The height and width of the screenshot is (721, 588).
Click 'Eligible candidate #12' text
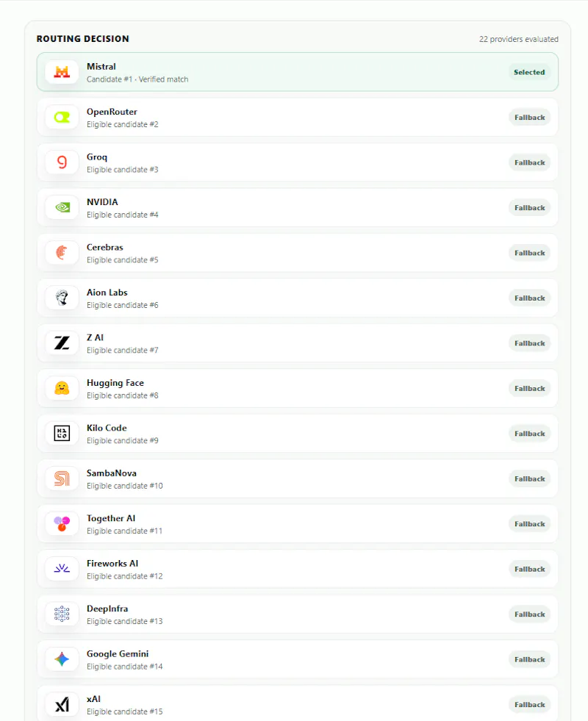[125, 575]
